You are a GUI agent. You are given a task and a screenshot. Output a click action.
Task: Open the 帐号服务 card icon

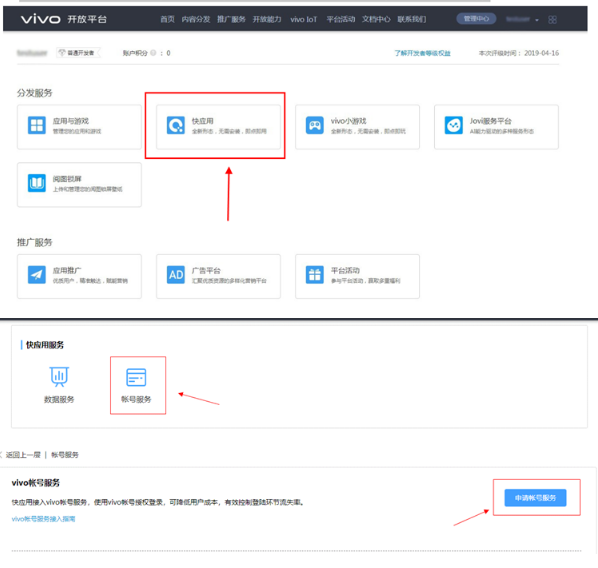(136, 377)
